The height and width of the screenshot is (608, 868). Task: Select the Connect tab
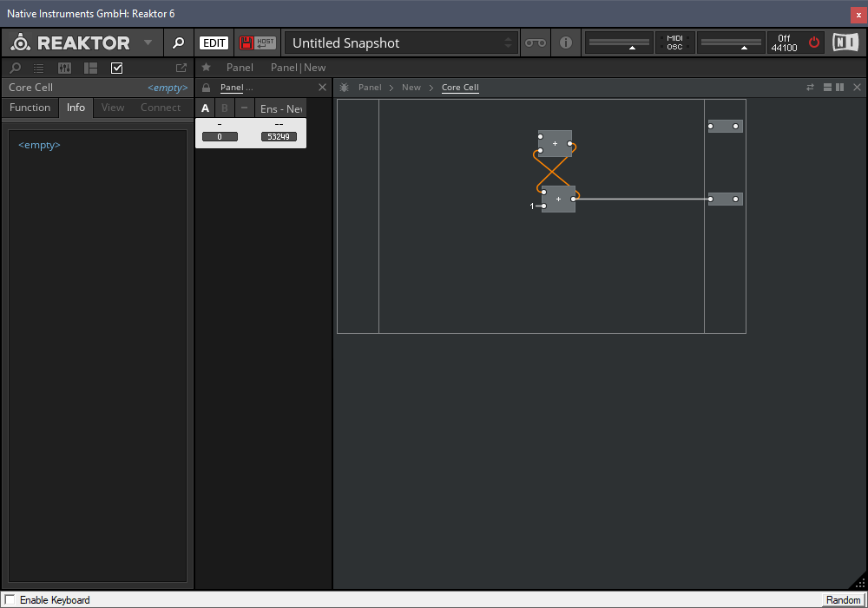coord(161,108)
